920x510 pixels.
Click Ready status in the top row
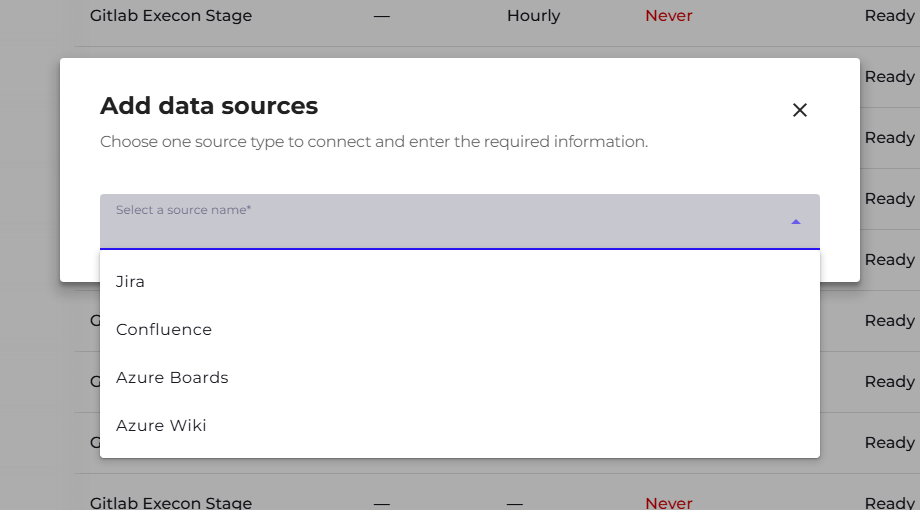(x=889, y=16)
